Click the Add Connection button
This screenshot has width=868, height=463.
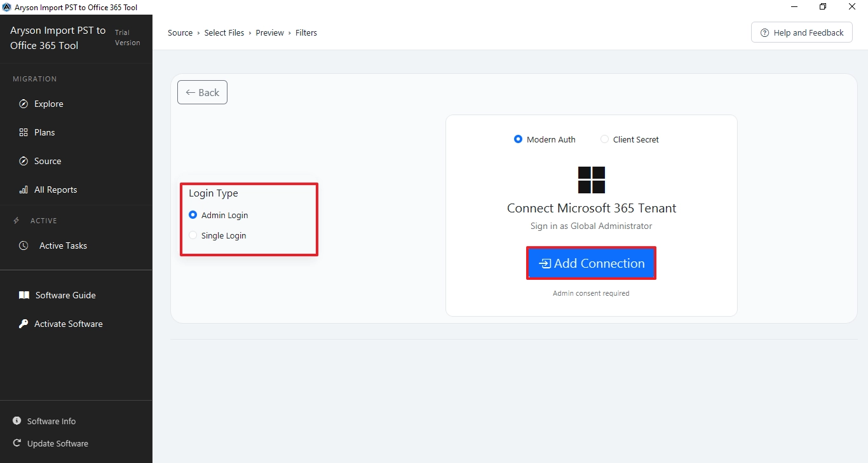coord(591,263)
